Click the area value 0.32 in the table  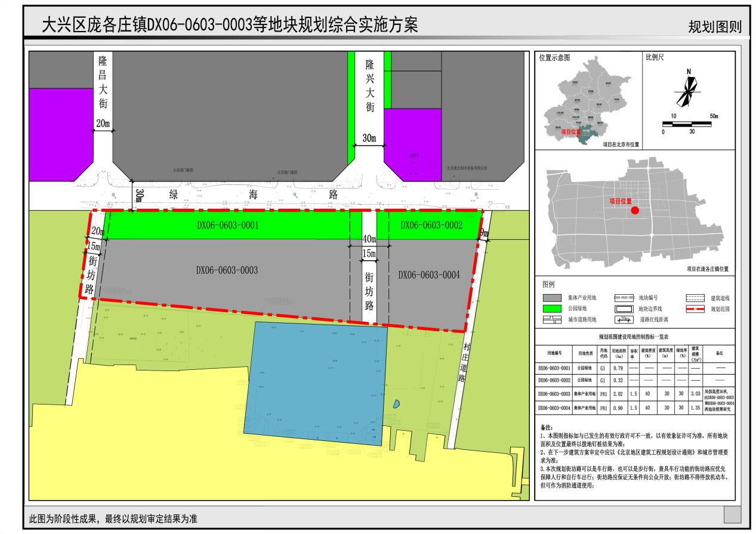pos(618,380)
